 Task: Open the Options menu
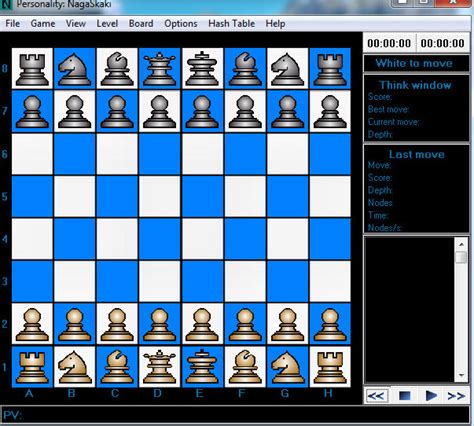click(181, 24)
